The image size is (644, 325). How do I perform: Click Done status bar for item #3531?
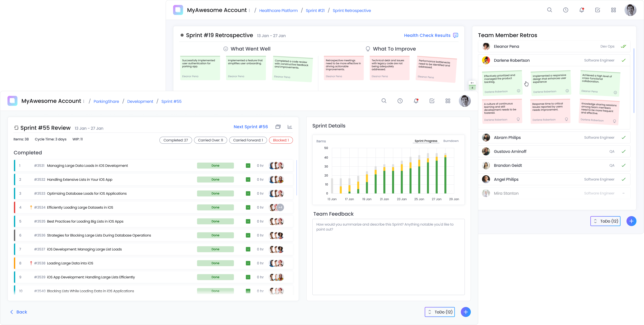(x=215, y=166)
